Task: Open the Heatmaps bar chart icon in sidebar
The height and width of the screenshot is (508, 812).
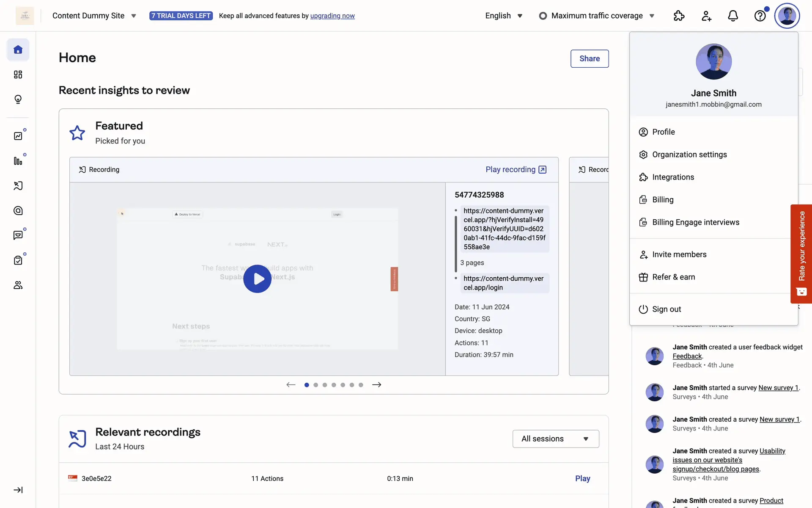Action: (18, 161)
